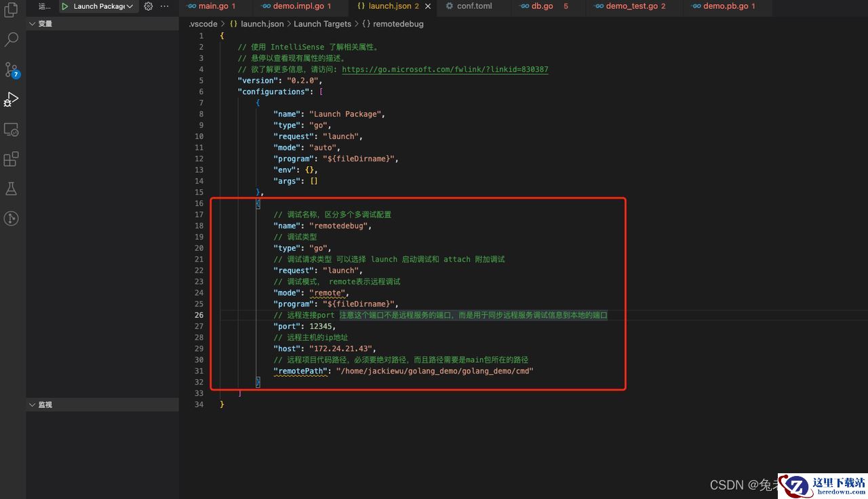
Task: Click the Launch Targets breadcrumb
Action: pos(322,24)
